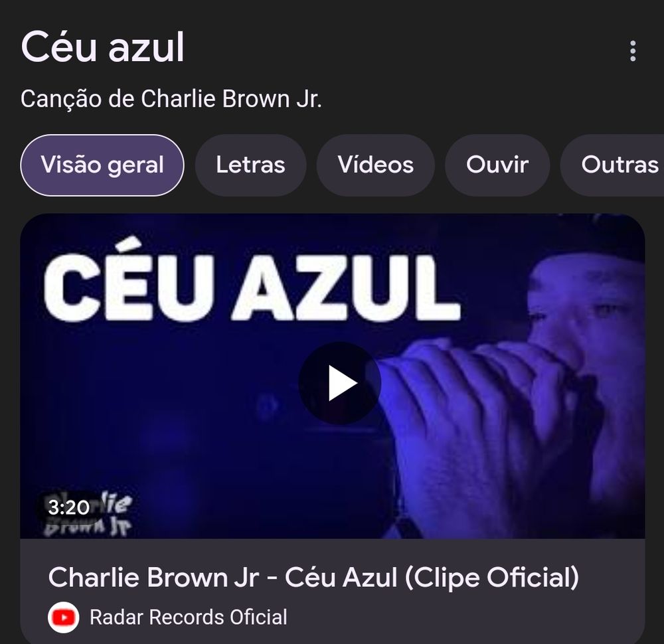The image size is (664, 644).
Task: Select the partially visible Outras tab
Action: (612, 165)
